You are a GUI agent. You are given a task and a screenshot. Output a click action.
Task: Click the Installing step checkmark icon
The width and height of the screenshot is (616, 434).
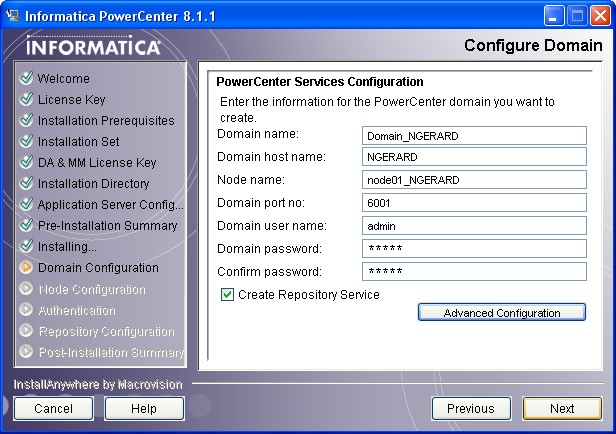(x=26, y=246)
